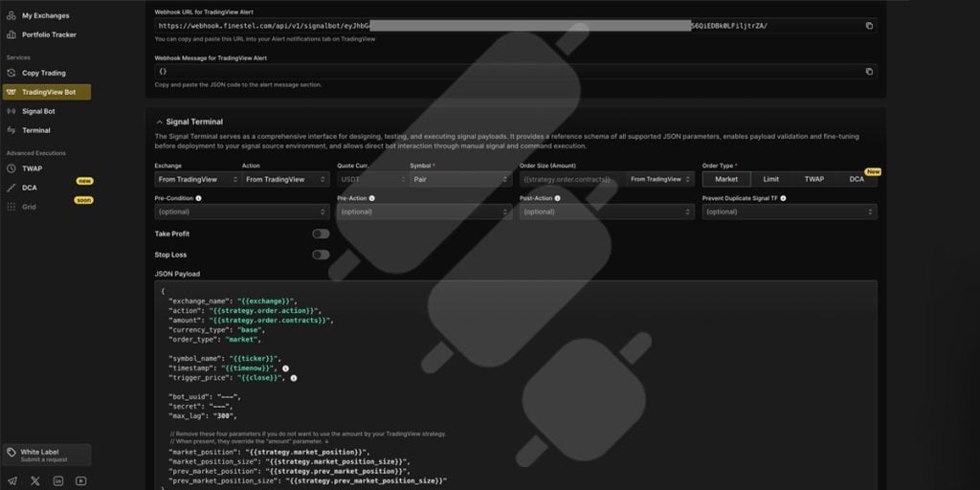Open the Symbol Pair dropdown
Viewport: 980px width, 490px height.
point(460,179)
